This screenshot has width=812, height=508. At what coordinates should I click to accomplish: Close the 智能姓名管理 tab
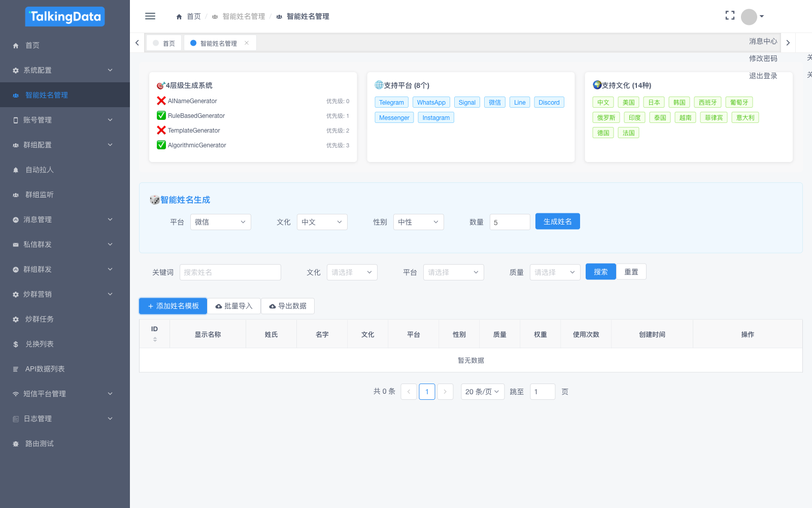point(247,43)
